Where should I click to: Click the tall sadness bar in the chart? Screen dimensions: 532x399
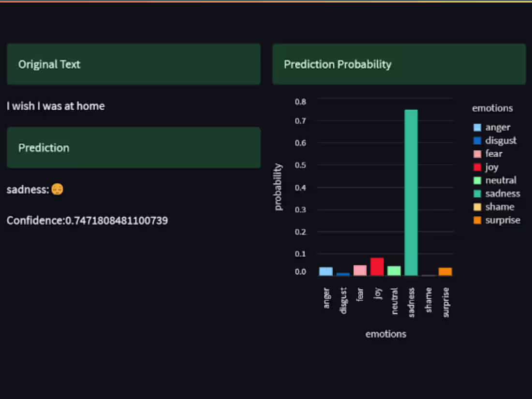tap(412, 193)
